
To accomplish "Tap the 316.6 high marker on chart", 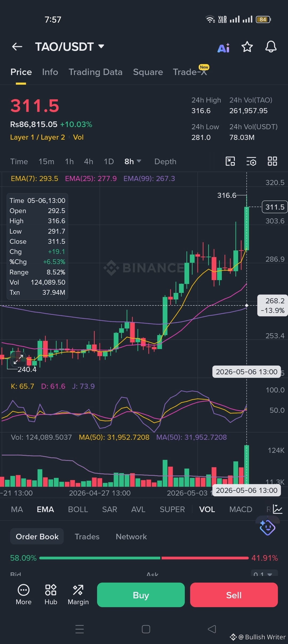I will [227, 195].
